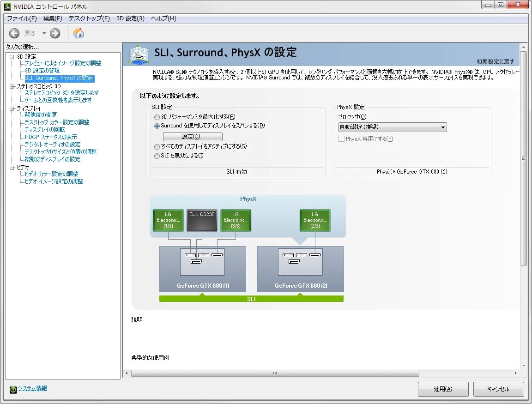
Task: Select the LG Electronic (2/3) display tile
Action: (x=315, y=221)
